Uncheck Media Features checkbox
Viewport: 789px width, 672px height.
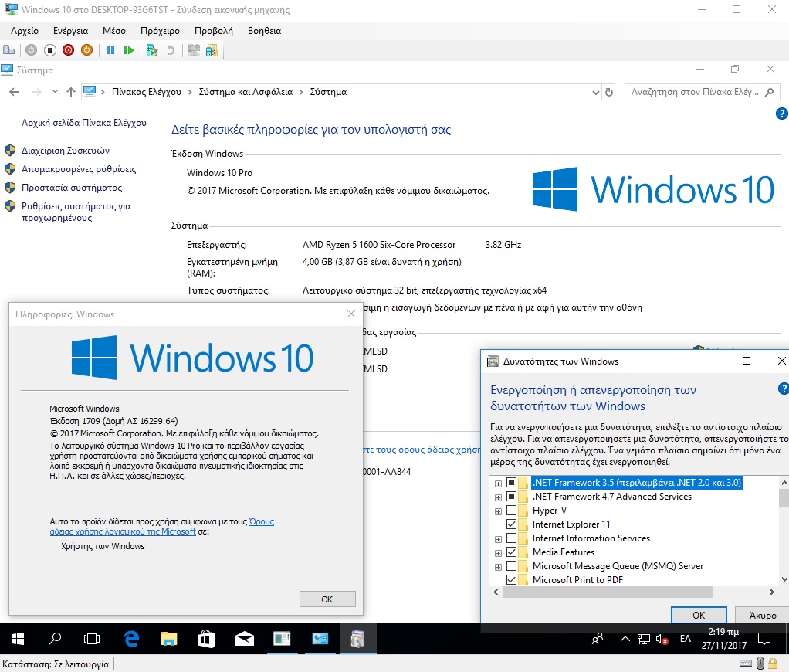click(x=511, y=552)
